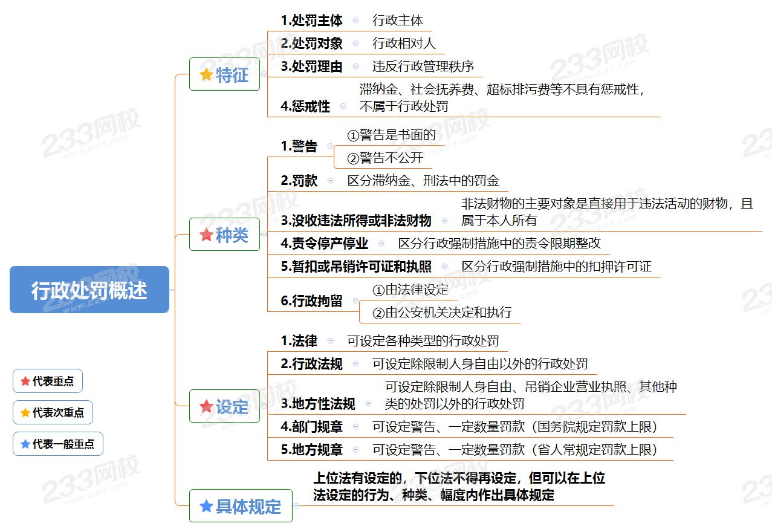Click the text 可设定各种类型的行政处罚
The width and height of the screenshot is (772, 532).
pyautogui.click(x=423, y=340)
